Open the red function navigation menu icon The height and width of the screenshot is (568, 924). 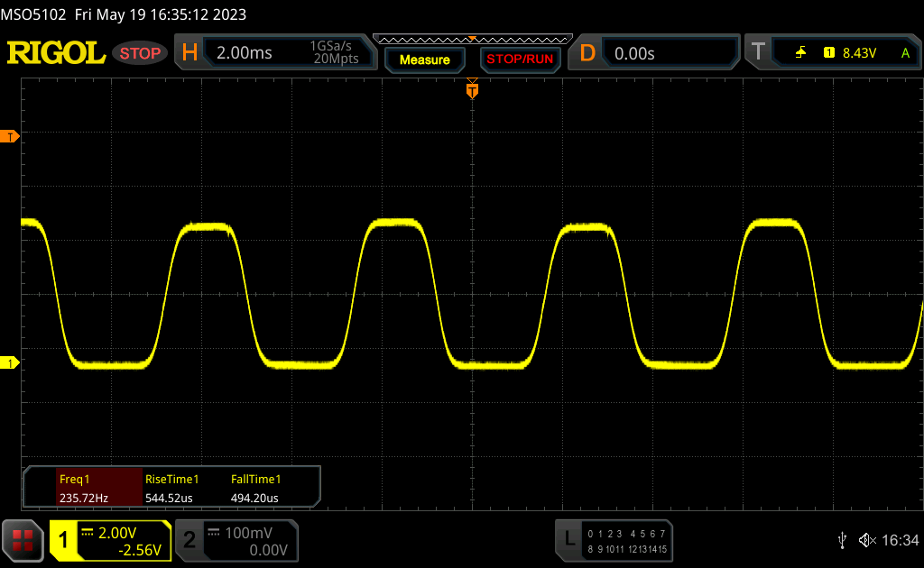click(x=23, y=540)
